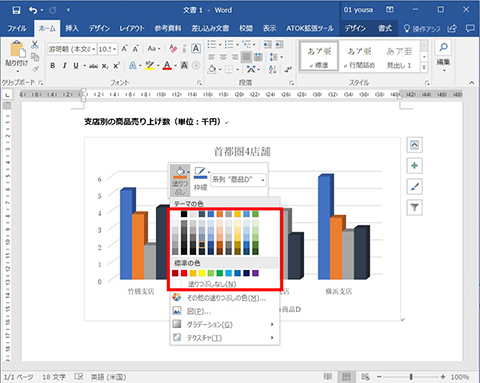480x383 pixels.
Task: Apply red font color button
Action: coord(167,66)
